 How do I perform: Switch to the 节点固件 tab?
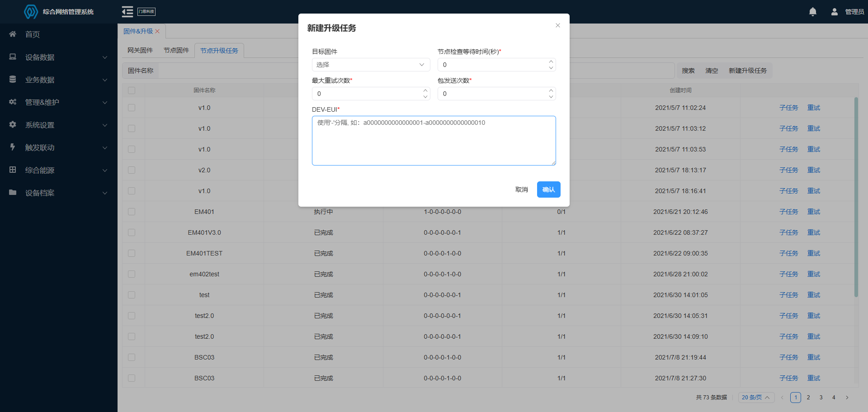176,51
